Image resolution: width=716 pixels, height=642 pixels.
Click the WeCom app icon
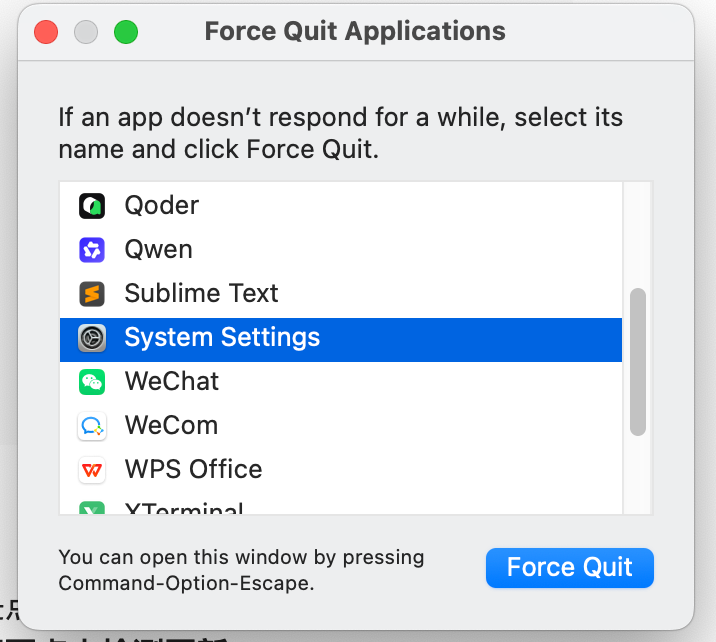coord(92,426)
